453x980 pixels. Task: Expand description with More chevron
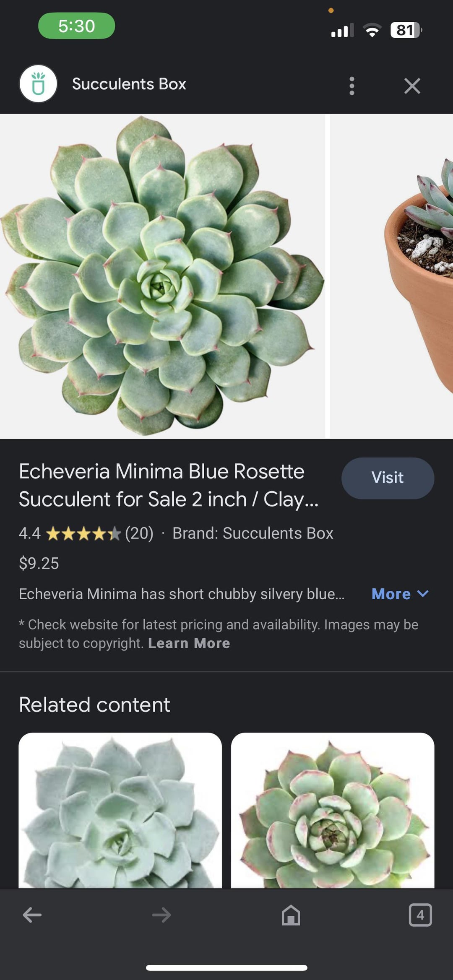point(423,593)
